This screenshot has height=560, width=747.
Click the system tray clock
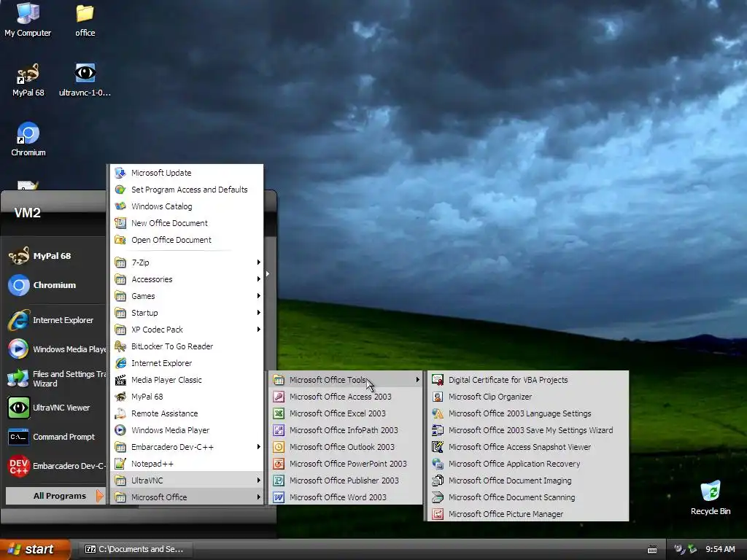[x=720, y=549]
